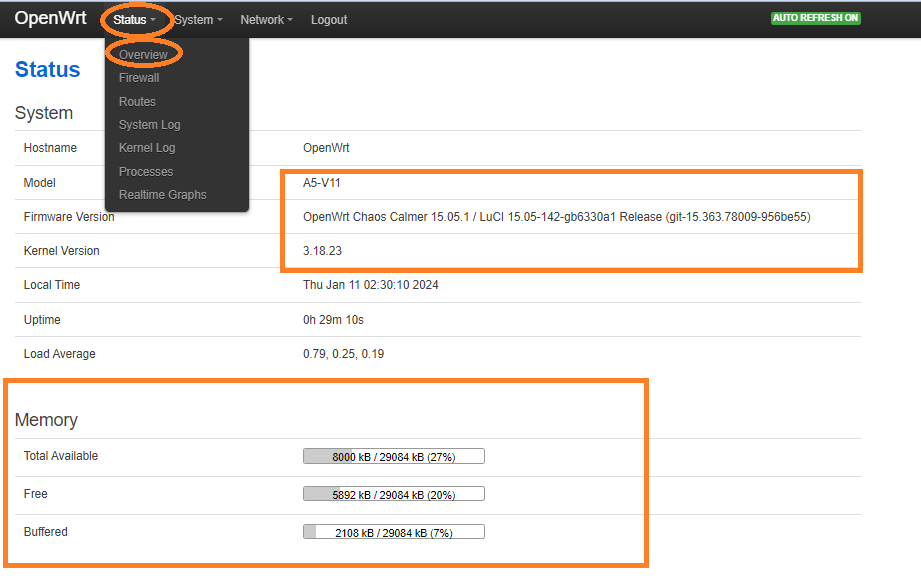Choose Routes in the Status menu
Image resolution: width=921 pixels, height=581 pixels.
tap(137, 102)
